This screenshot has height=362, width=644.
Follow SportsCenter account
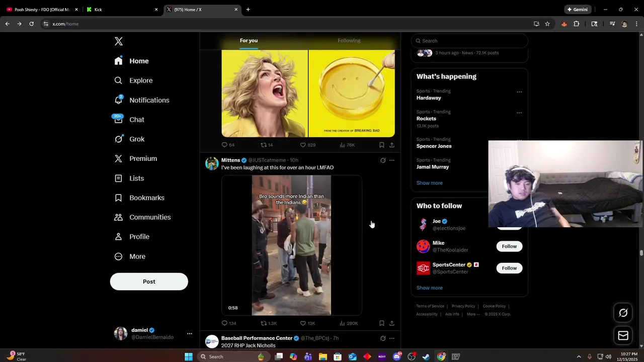[509, 268]
